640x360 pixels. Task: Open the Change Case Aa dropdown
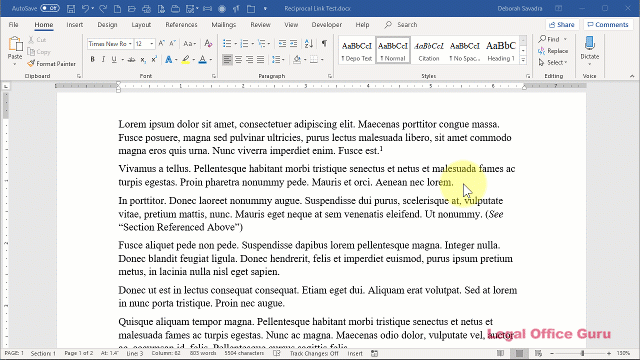pyautogui.click(x=189, y=43)
